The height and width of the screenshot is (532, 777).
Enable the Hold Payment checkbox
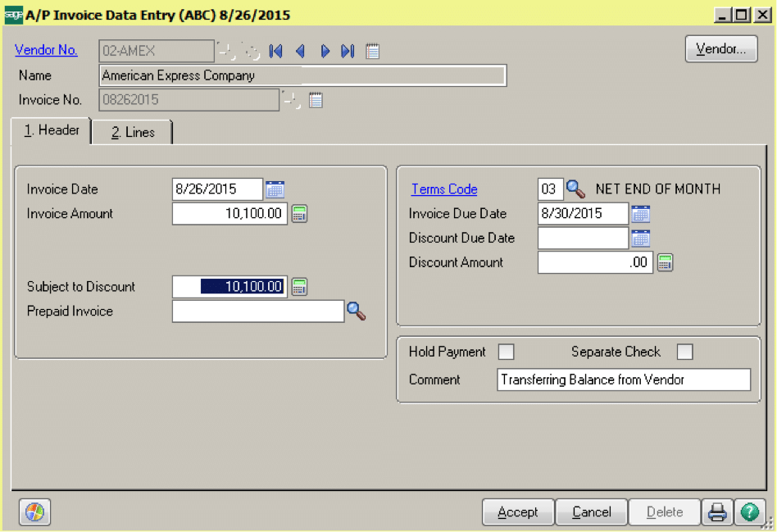pyautogui.click(x=507, y=352)
